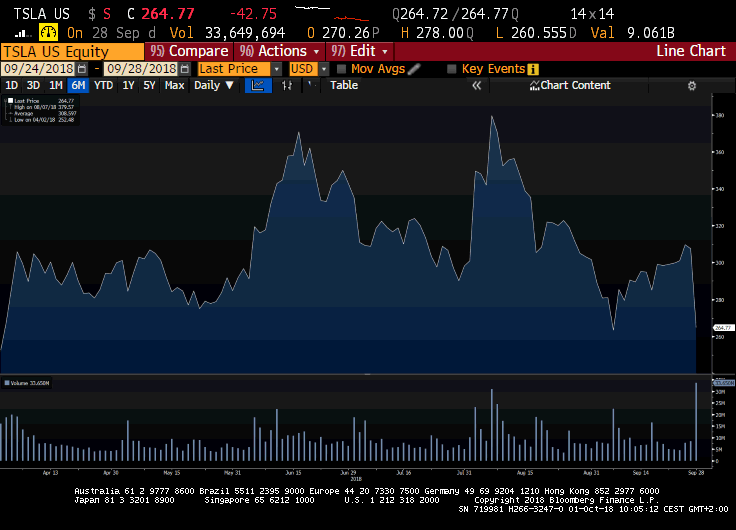736x530 pixels.
Task: Select the YTD range tab
Action: (x=103, y=85)
